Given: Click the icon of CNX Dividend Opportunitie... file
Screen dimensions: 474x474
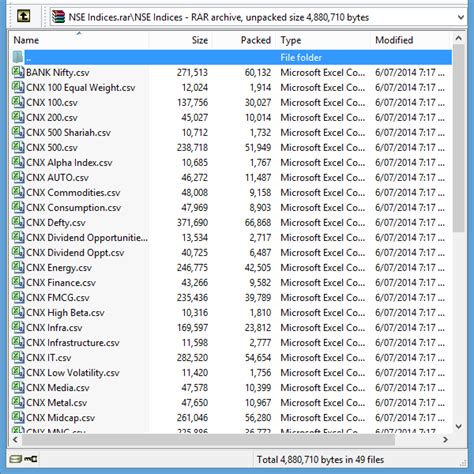Looking at the screenshot, I should click(x=18, y=237).
